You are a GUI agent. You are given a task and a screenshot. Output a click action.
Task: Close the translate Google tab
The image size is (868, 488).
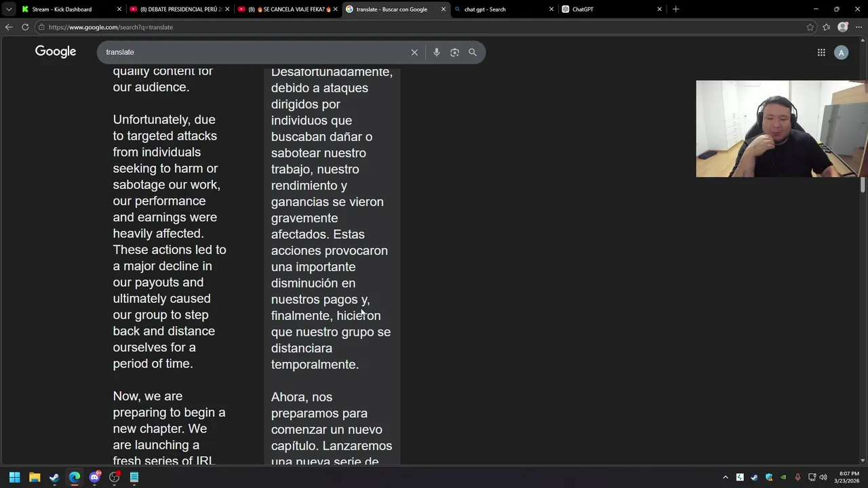(x=443, y=9)
